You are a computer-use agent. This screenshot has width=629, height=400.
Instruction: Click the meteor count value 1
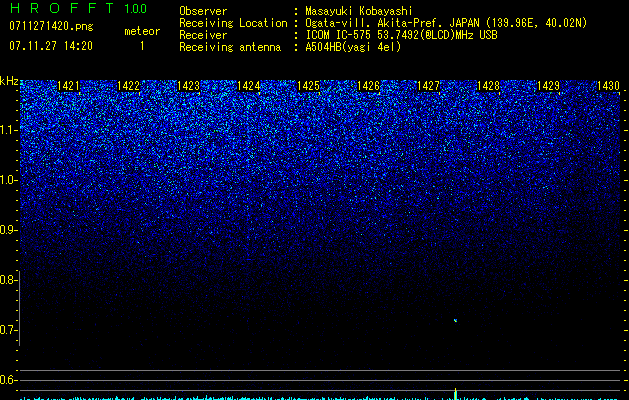142,46
